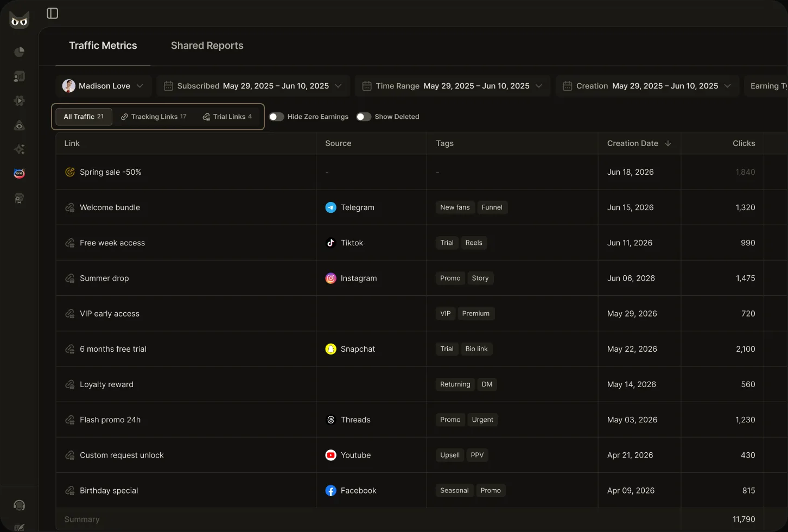Viewport: 788px width, 532px height.
Task: Open the colorful ninja cat sidebar icon
Action: tap(19, 174)
